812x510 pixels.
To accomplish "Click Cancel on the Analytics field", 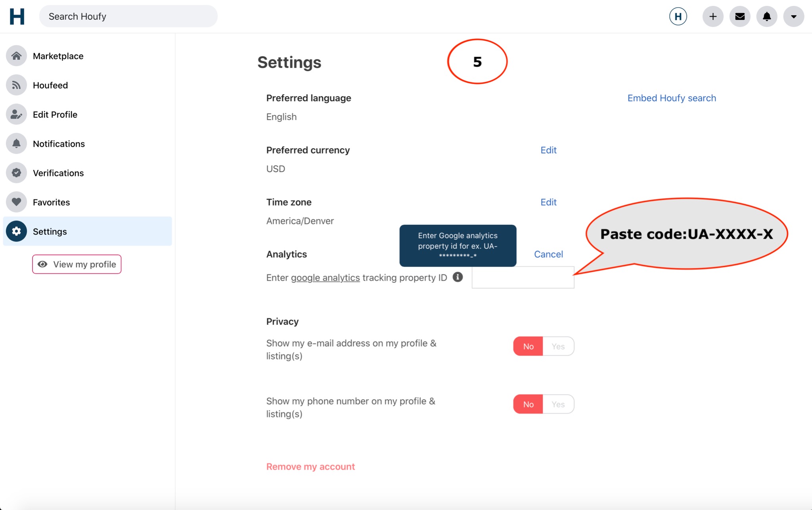I will 548,254.
